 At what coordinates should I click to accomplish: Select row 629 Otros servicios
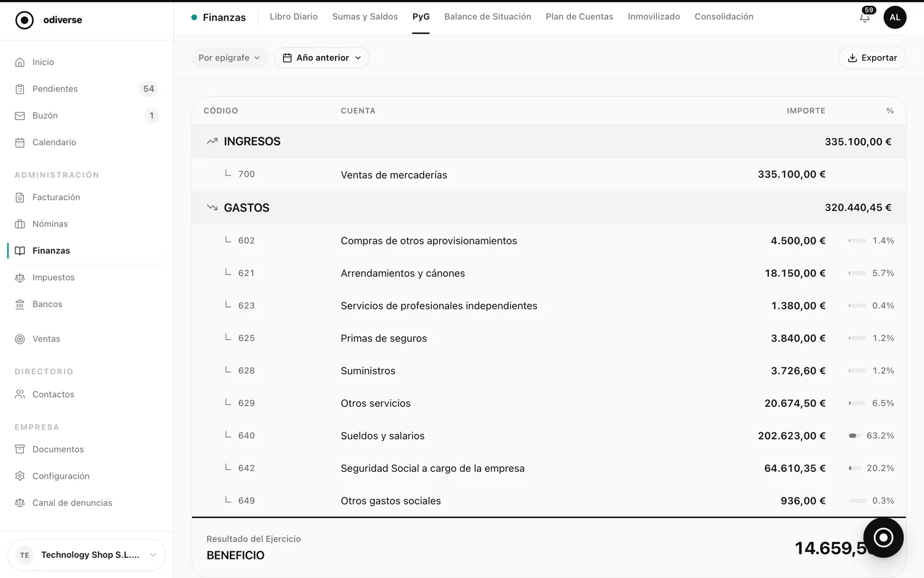point(549,403)
